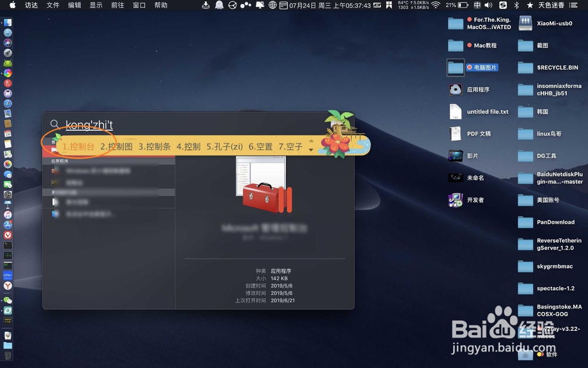Open Notes app in the Dock
Viewport: 588px width, 368px height.
click(x=8, y=144)
